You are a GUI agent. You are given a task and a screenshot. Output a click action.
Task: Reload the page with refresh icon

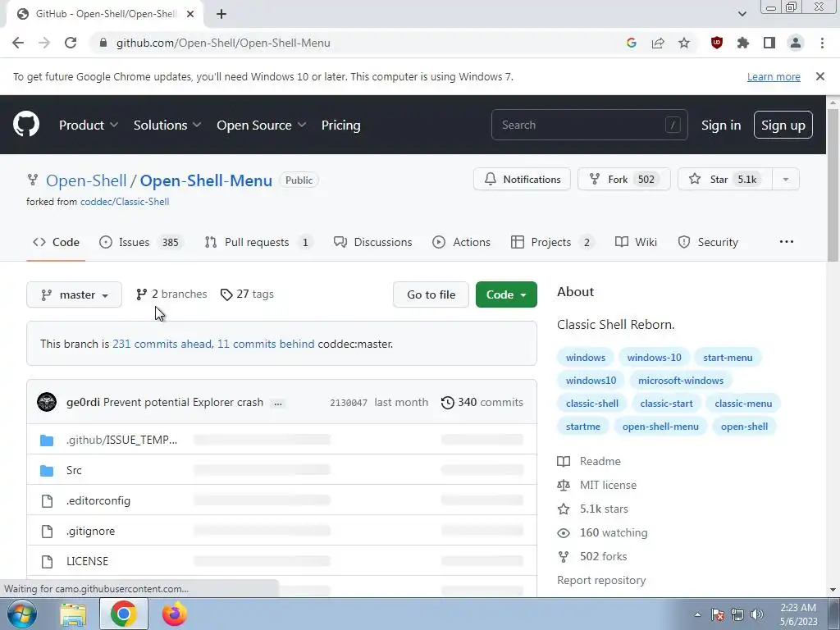[x=71, y=43]
